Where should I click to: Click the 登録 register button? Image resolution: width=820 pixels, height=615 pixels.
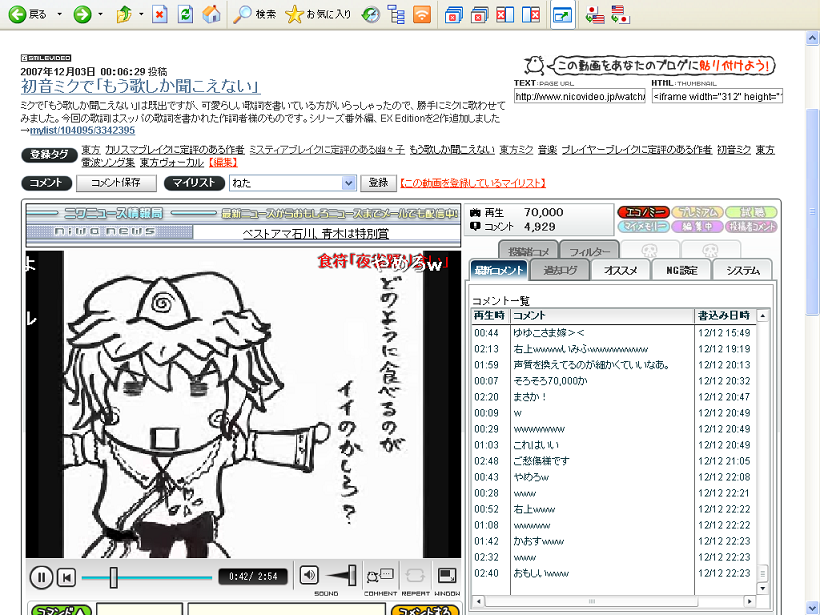378,183
